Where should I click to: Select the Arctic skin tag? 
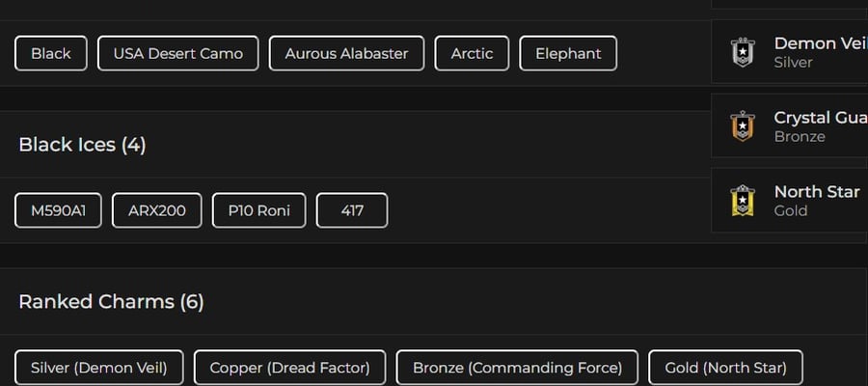[472, 53]
